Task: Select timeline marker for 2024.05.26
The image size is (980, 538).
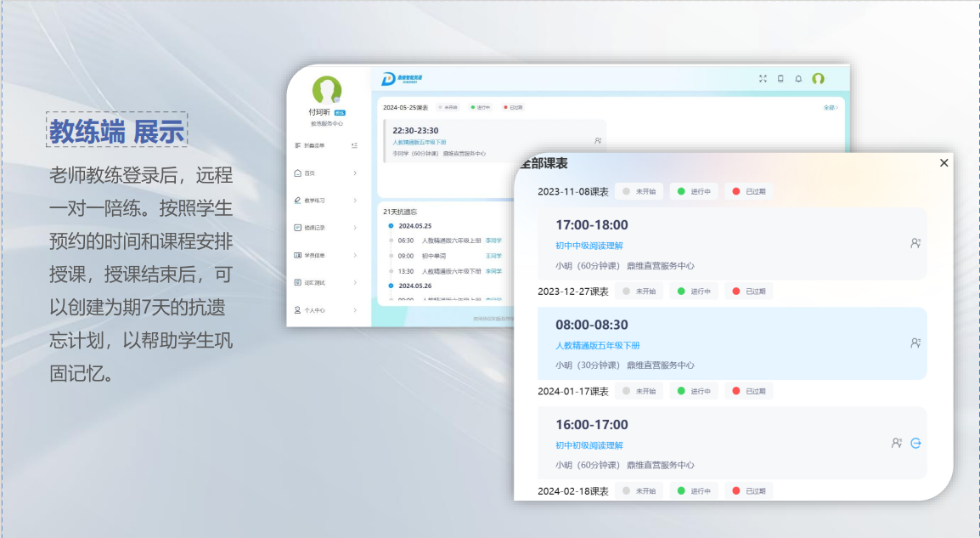Action: pyautogui.click(x=391, y=286)
